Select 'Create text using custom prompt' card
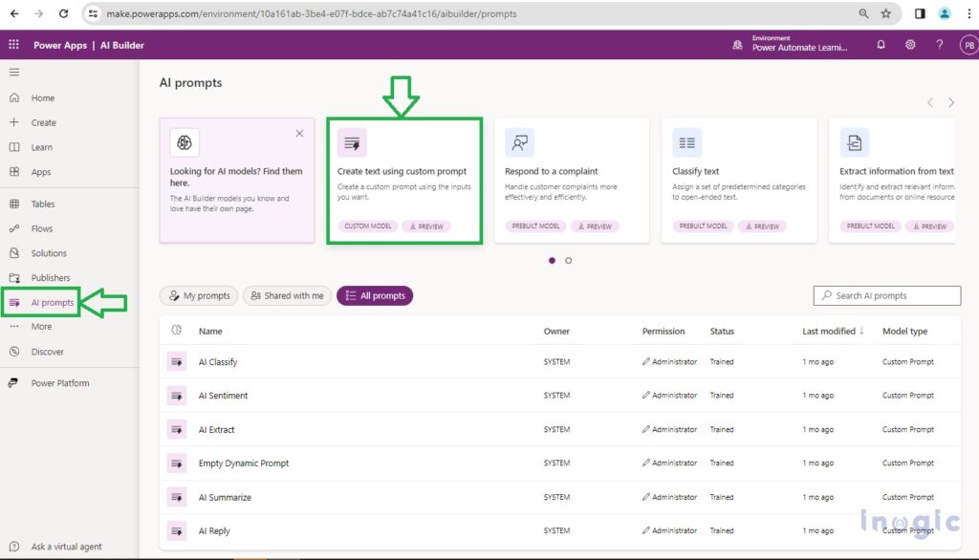Image resolution: width=979 pixels, height=560 pixels. click(403, 180)
